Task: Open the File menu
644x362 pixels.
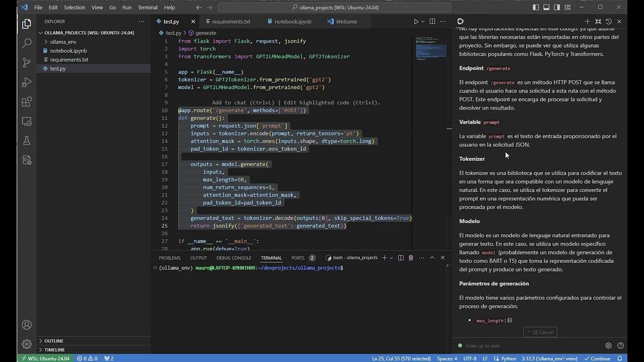Action: point(38,8)
